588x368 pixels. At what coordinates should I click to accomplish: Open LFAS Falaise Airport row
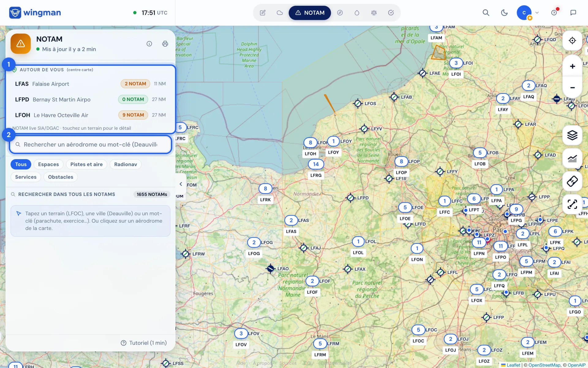pos(90,84)
